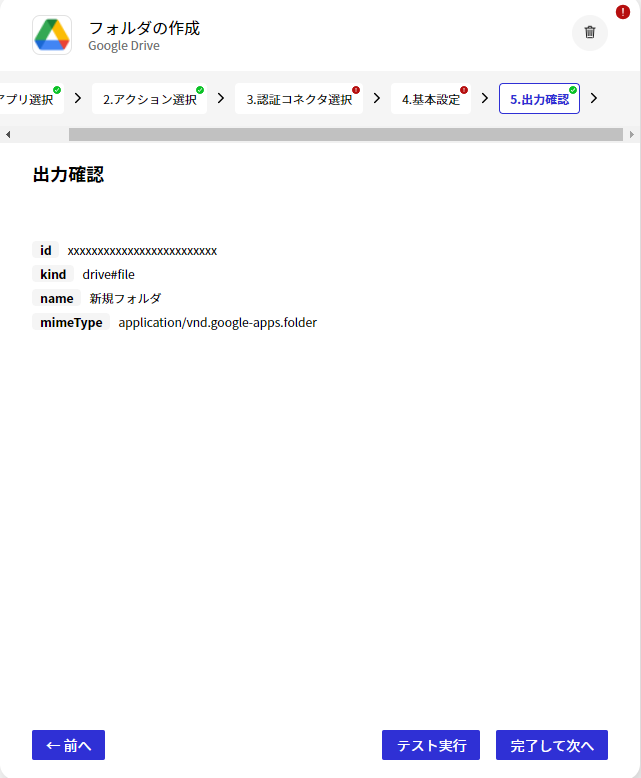This screenshot has height=778, width=641.
Task: Click the green check badge on アプリ選択
Action: coord(57,90)
